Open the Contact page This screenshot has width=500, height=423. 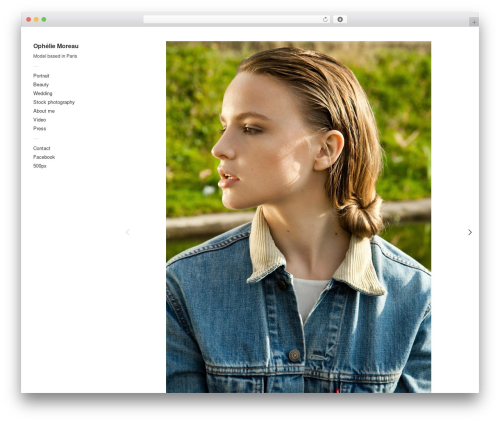coord(41,148)
